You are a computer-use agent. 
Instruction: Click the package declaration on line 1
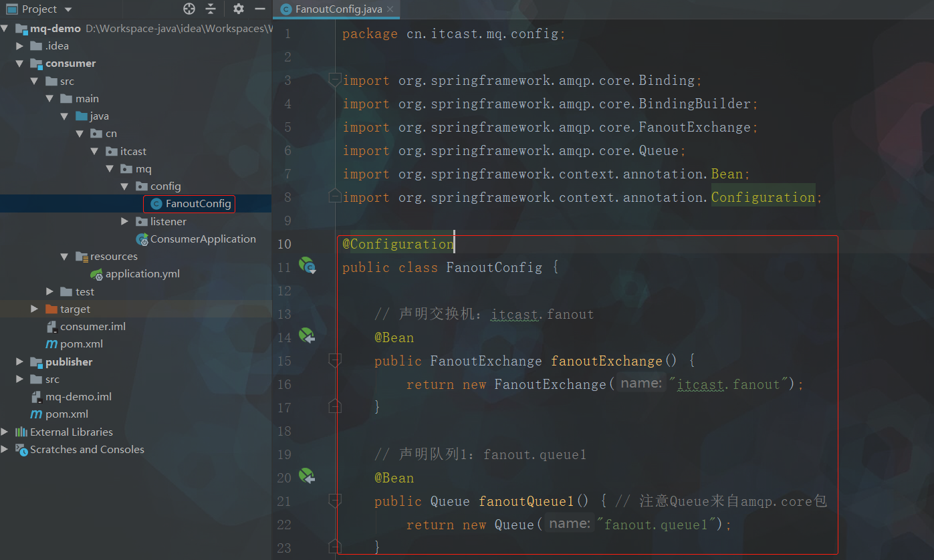click(x=453, y=33)
